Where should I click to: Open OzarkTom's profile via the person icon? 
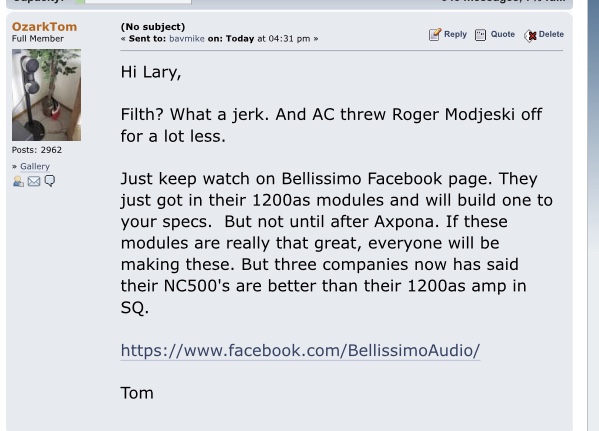(18, 181)
